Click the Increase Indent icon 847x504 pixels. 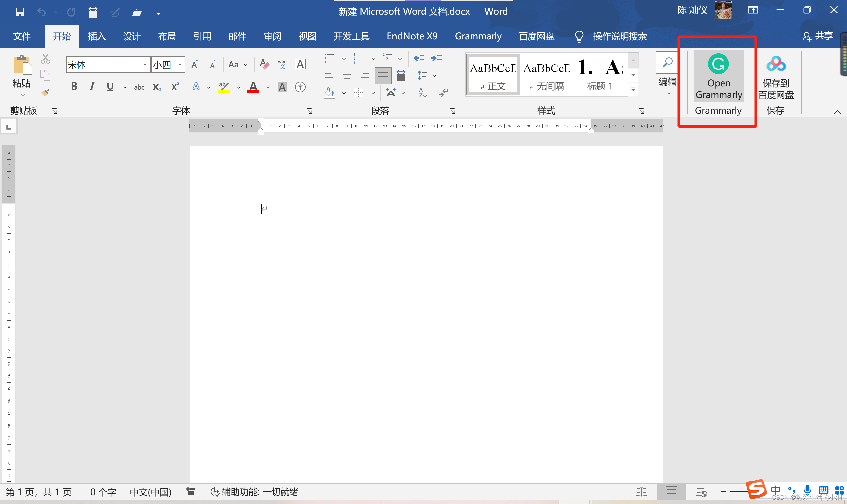click(437, 58)
